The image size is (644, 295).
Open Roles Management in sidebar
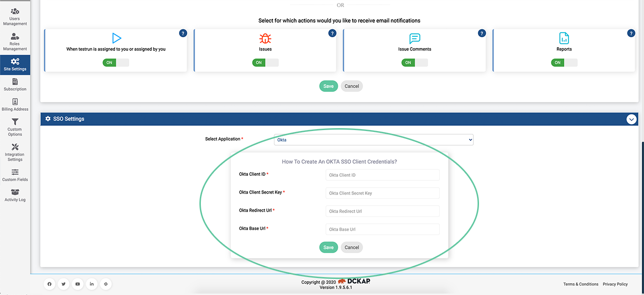15,42
